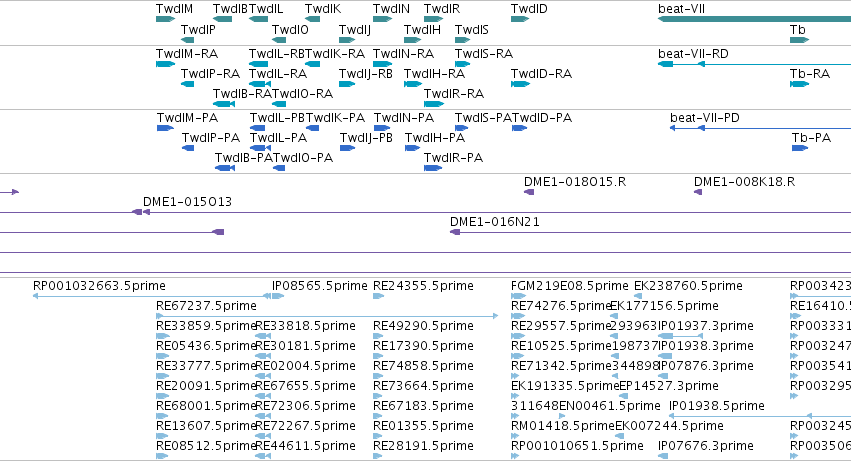Select the RE17390.5prime EST label
Image resolution: width=851 pixels, height=461 pixels.
click(423, 346)
